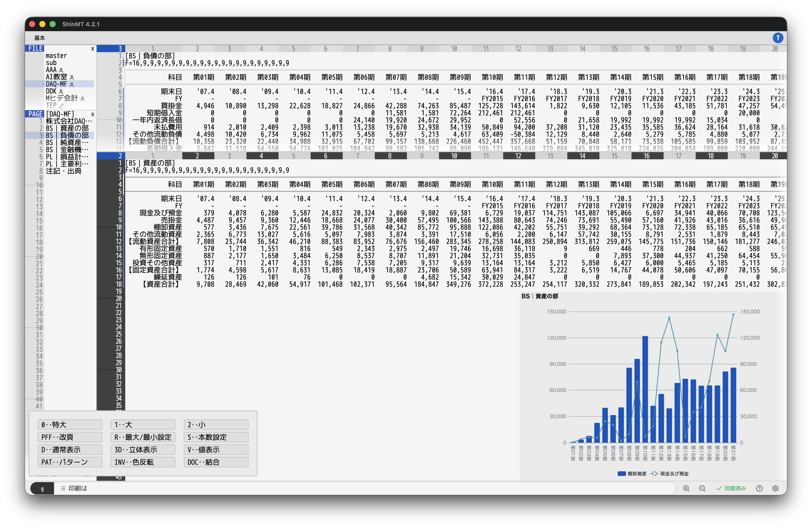The image size is (812, 528).
Task: Click the INV‥色反転 button
Action: 143,462
